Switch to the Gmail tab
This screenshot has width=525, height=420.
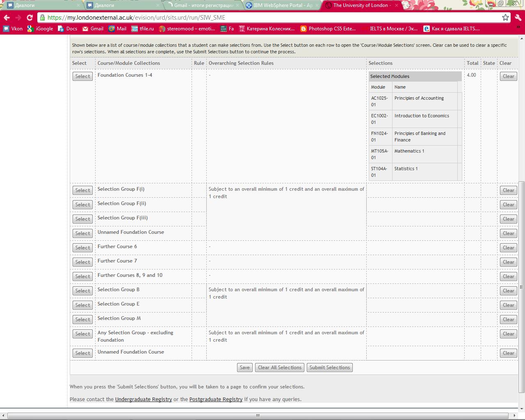200,5
